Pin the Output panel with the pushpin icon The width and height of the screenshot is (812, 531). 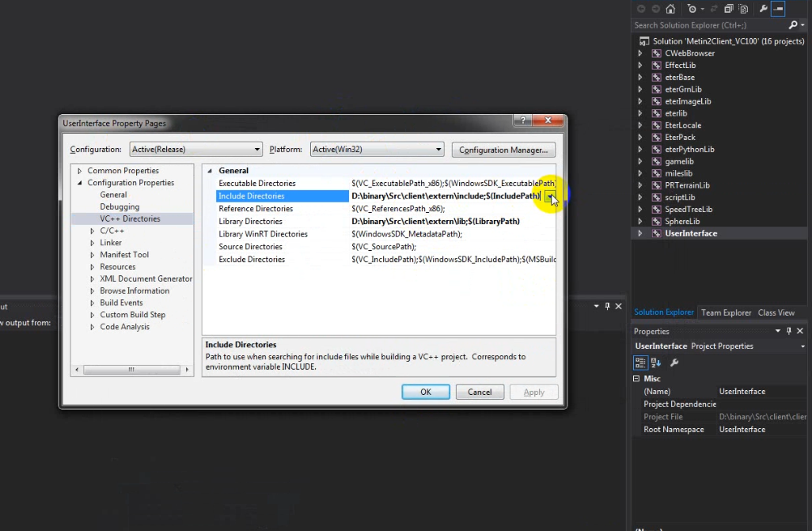(x=608, y=306)
